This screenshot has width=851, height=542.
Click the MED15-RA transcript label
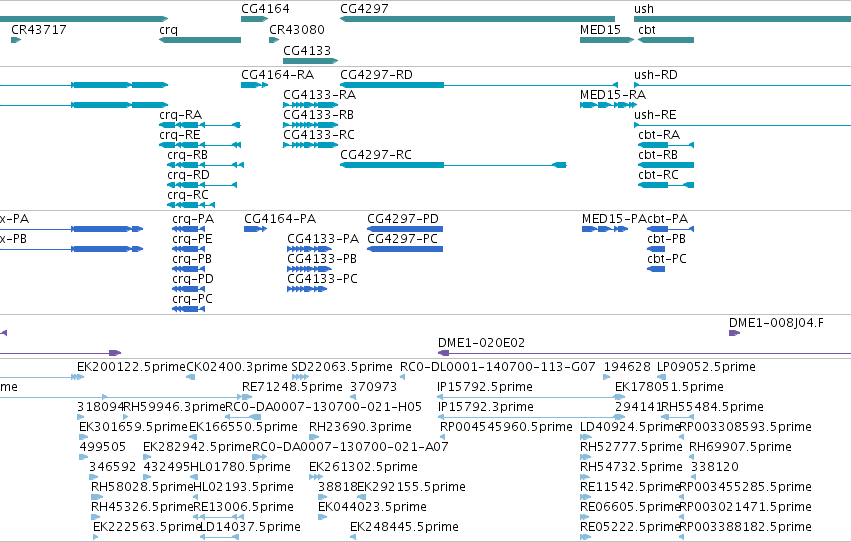[x=613, y=94]
